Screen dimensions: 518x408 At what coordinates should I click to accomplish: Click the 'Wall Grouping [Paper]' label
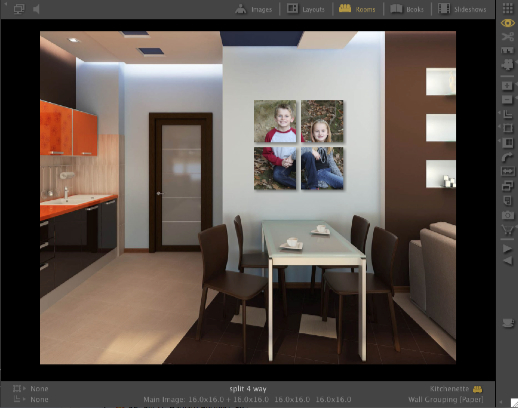coord(446,399)
